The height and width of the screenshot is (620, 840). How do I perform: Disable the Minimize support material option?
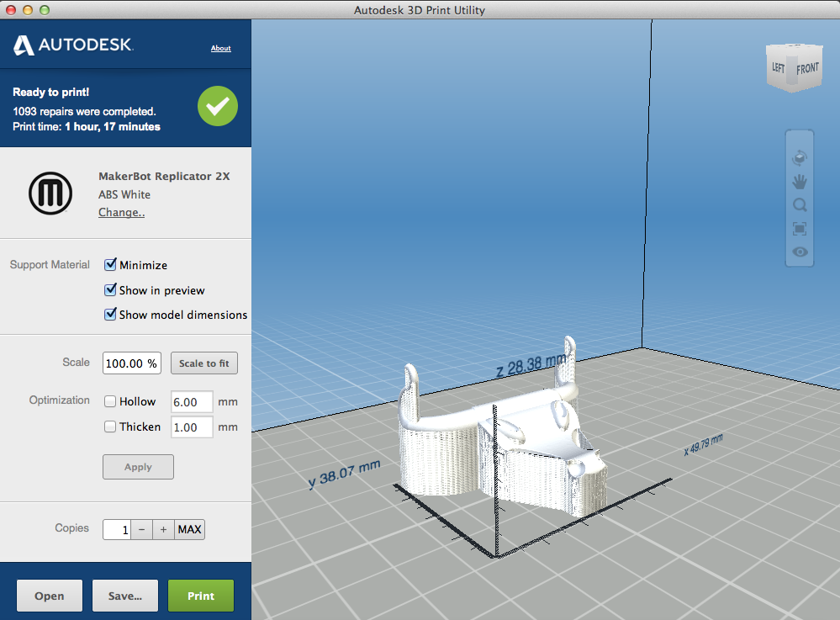pyautogui.click(x=110, y=264)
